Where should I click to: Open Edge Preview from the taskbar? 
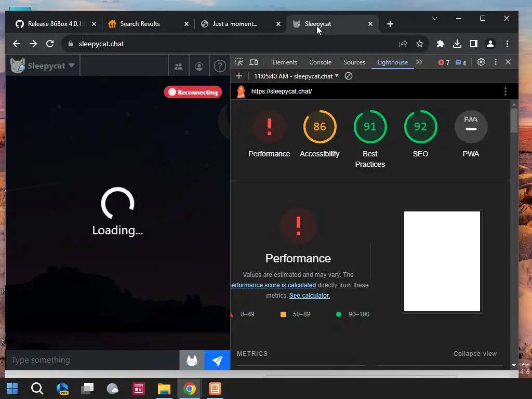(x=62, y=389)
